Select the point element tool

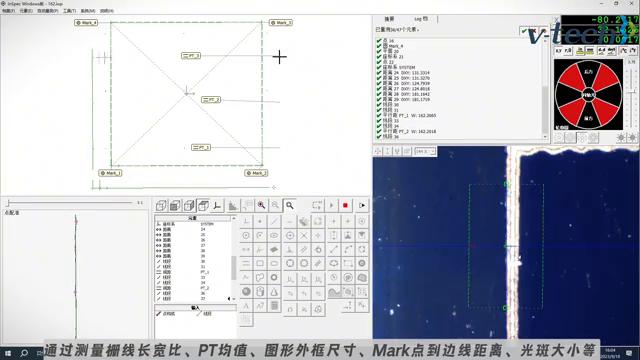(260, 222)
